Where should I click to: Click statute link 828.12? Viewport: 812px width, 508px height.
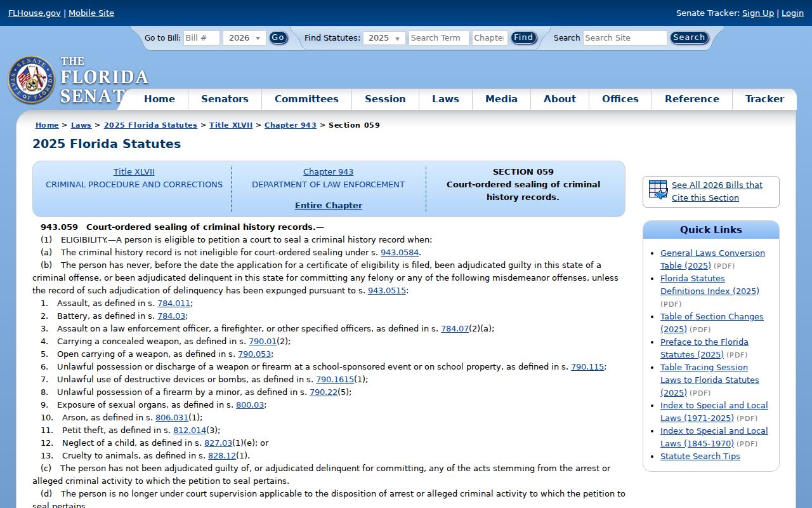pos(222,456)
